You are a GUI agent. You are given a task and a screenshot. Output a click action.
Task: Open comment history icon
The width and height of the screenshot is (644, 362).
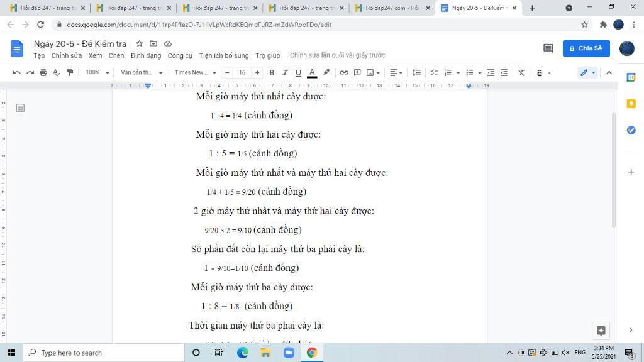pos(548,48)
